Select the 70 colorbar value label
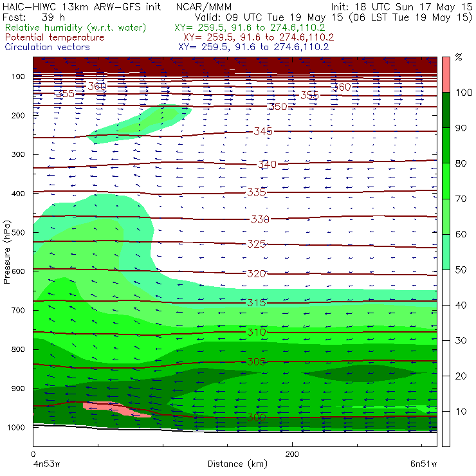 (x=461, y=199)
